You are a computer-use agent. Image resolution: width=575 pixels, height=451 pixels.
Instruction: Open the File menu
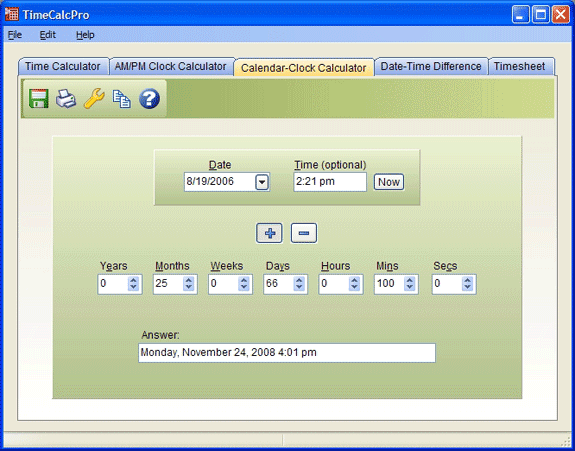click(15, 35)
